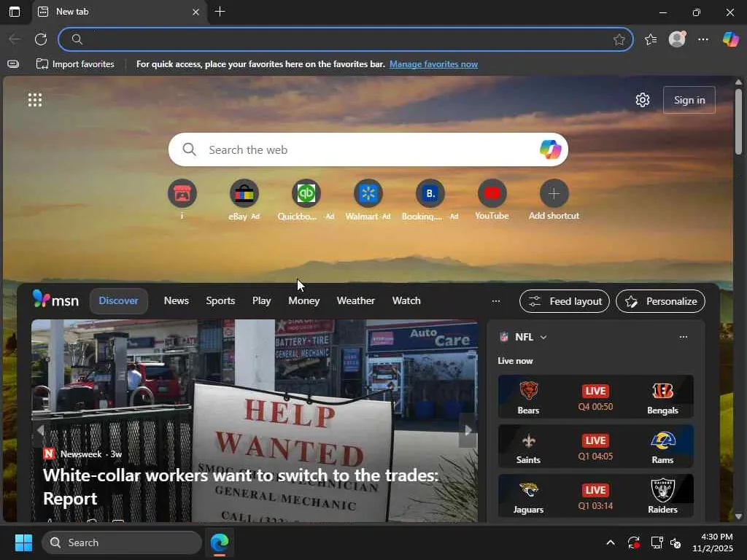747x560 pixels.
Task: Click the muted volume tray icon
Action: click(x=676, y=542)
